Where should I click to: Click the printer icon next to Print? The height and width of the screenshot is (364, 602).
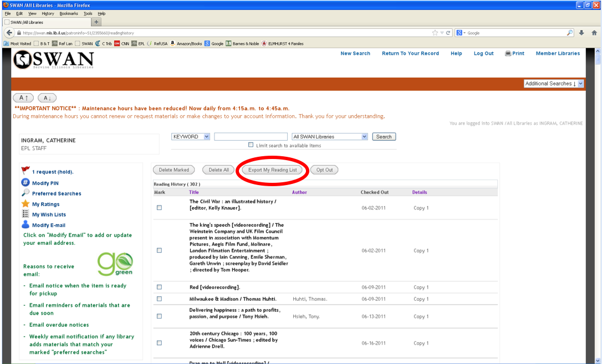(x=508, y=53)
